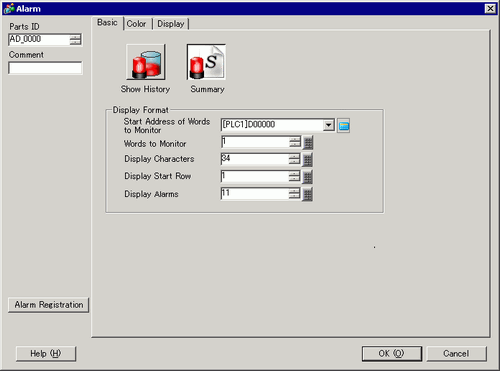Open keypad icon for Words to Monitor
This screenshot has width=500, height=371.
click(x=308, y=143)
